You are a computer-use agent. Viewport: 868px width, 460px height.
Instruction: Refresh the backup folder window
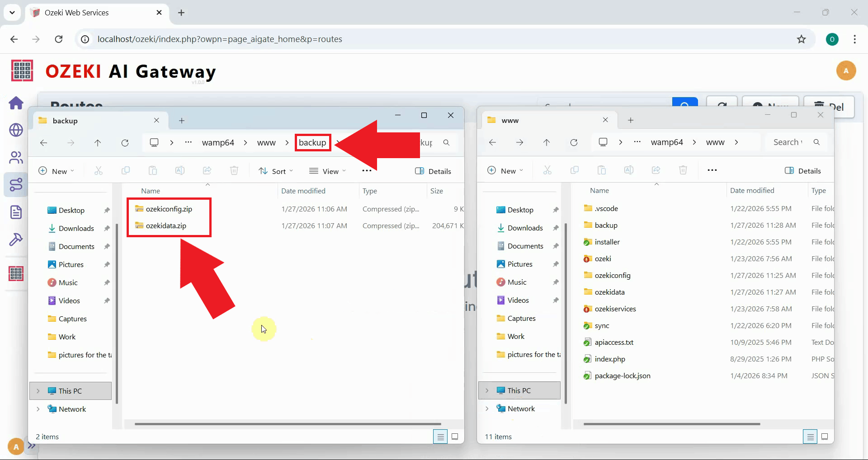coord(125,143)
